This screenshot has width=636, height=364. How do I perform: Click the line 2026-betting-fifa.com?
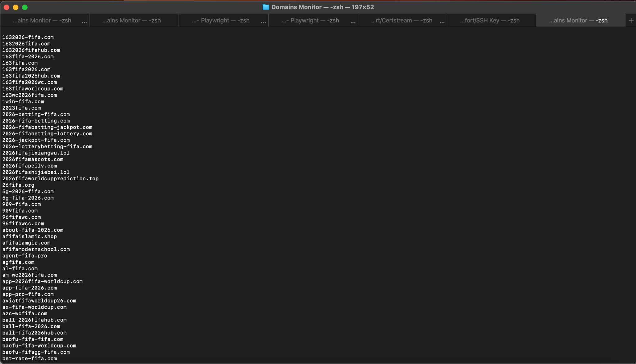pyautogui.click(x=36, y=115)
